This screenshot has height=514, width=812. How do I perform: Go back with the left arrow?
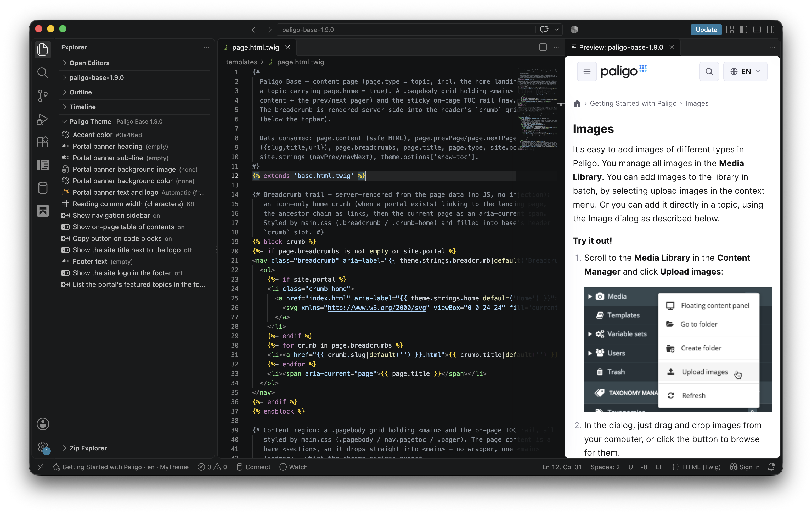[255, 30]
